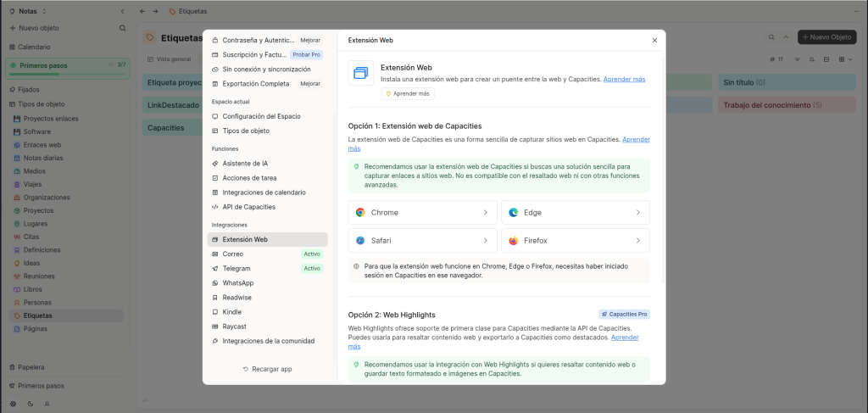Click the Probar Pro badge
This screenshot has height=413, width=868.
[306, 54]
